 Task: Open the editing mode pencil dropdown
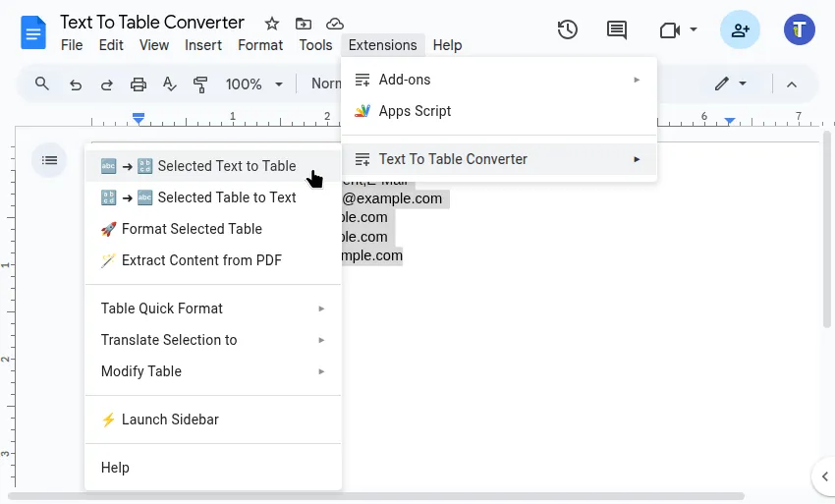[731, 84]
